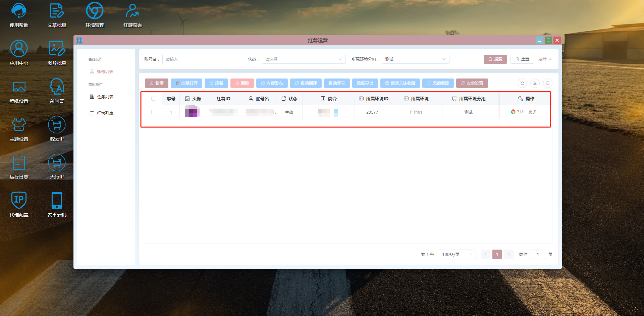The height and width of the screenshot is (316, 644).
Task: Open the 文章批量 desktop icon
Action: 57,15
